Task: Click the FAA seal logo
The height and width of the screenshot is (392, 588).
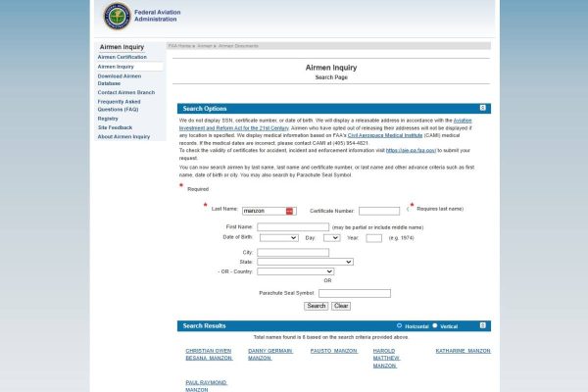Action: (117, 16)
